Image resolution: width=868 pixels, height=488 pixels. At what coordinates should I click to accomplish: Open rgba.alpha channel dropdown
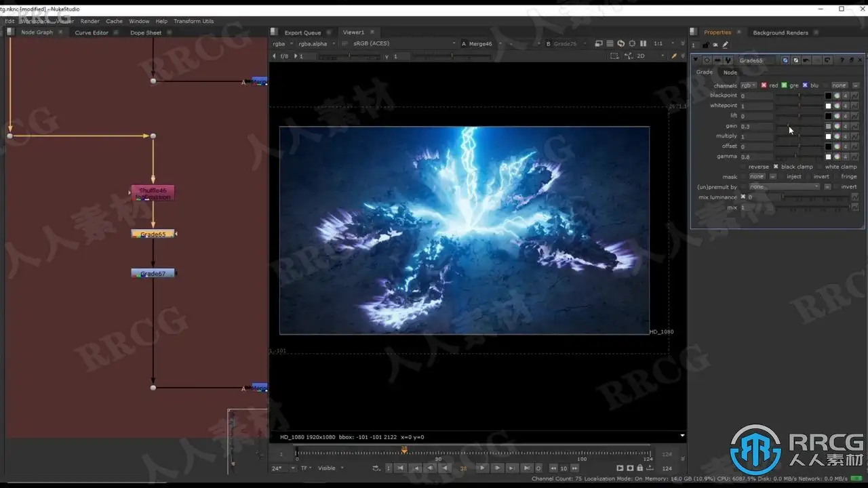click(317, 43)
